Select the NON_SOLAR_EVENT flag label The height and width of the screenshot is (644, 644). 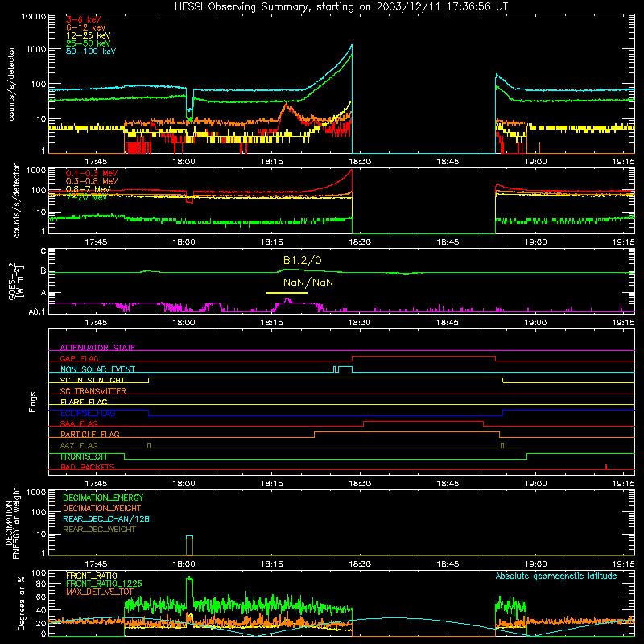[x=97, y=369]
